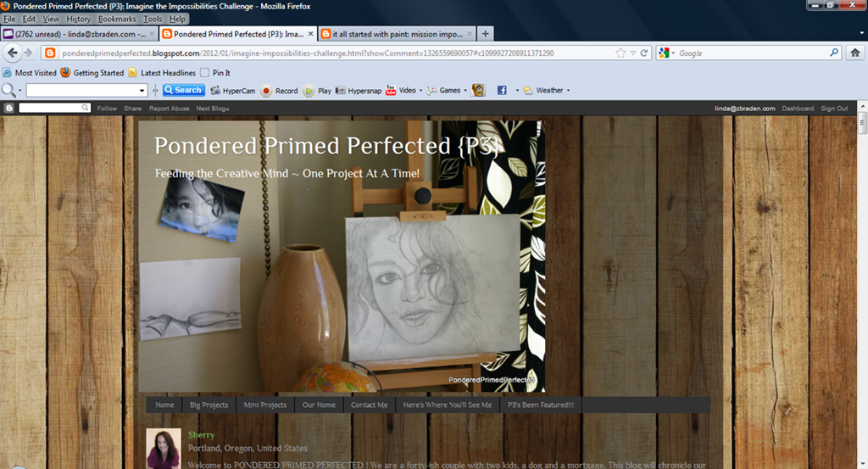Go to Next Blog from navbar
The image size is (868, 469).
pos(213,109)
